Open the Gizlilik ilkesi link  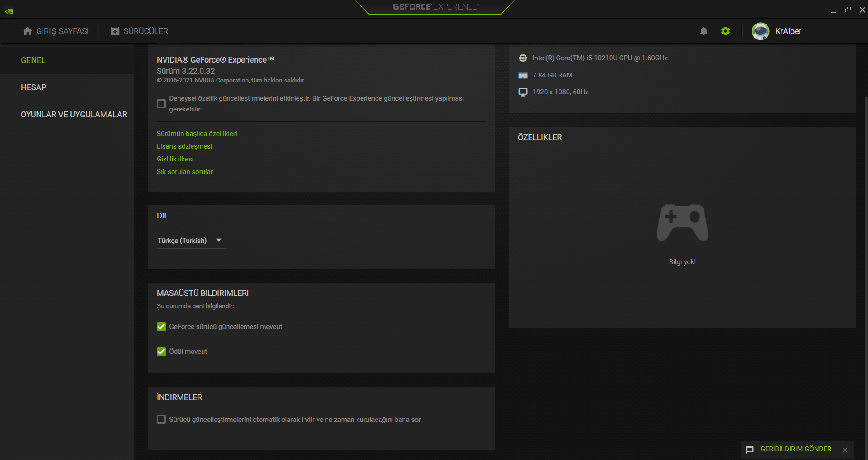(175, 159)
